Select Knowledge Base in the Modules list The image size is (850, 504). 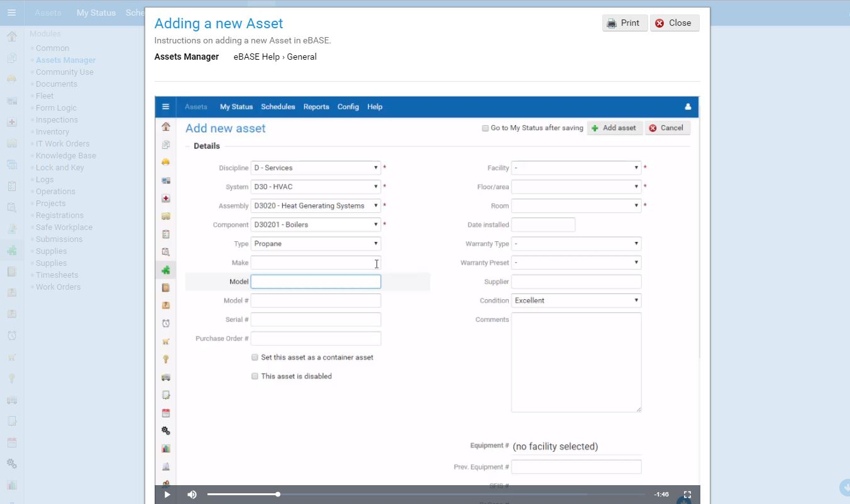[66, 156]
